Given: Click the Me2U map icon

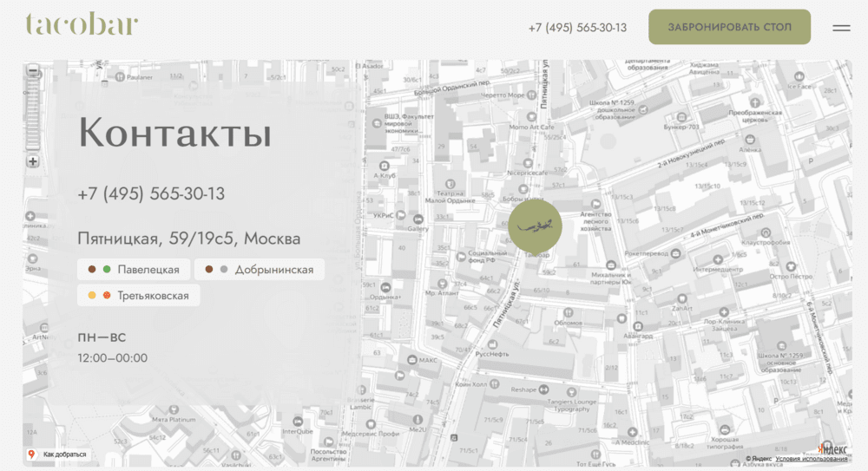Looking at the screenshot, I should pos(418,420).
